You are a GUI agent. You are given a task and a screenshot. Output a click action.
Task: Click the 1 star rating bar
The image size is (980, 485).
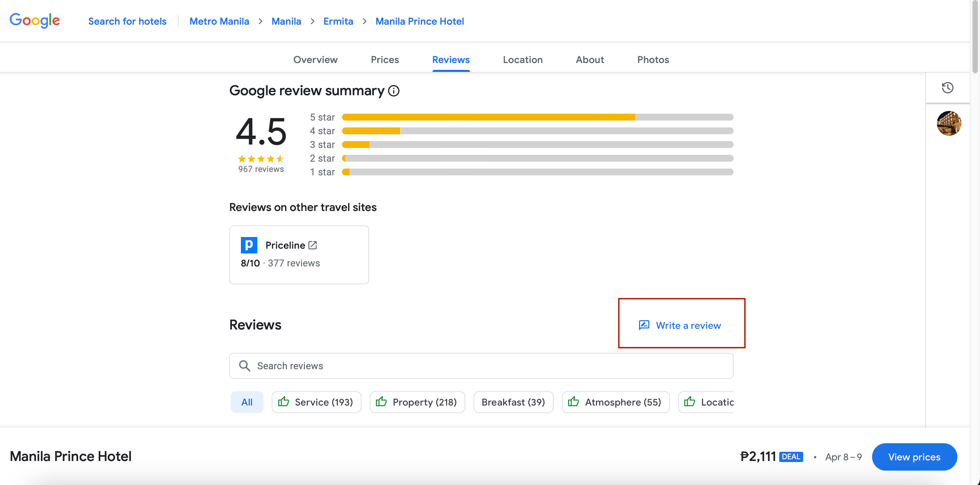coord(538,172)
